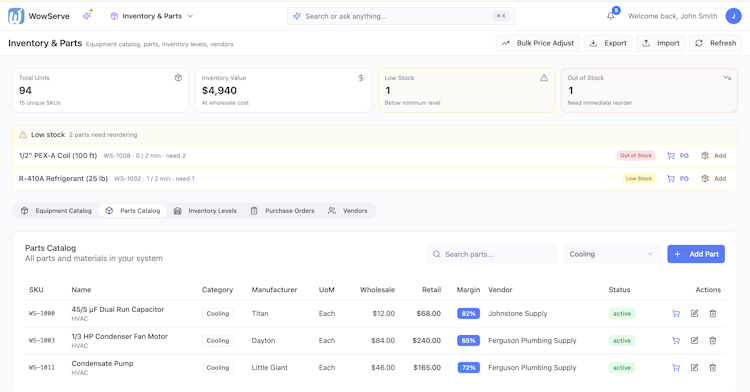Screen dimensions: 750x392
Task: Add stock for 1/2" PEX-A Coil
Action: (714, 155)
